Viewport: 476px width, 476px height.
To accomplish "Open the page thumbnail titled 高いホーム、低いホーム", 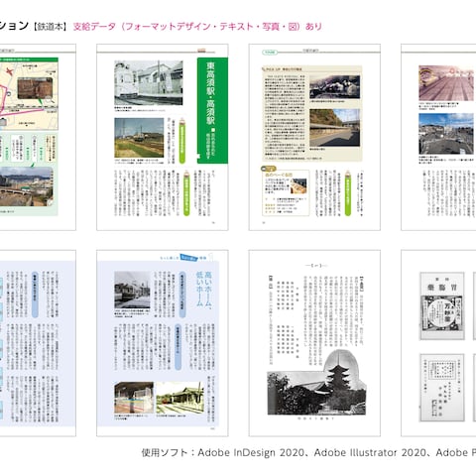I will coord(163,343).
